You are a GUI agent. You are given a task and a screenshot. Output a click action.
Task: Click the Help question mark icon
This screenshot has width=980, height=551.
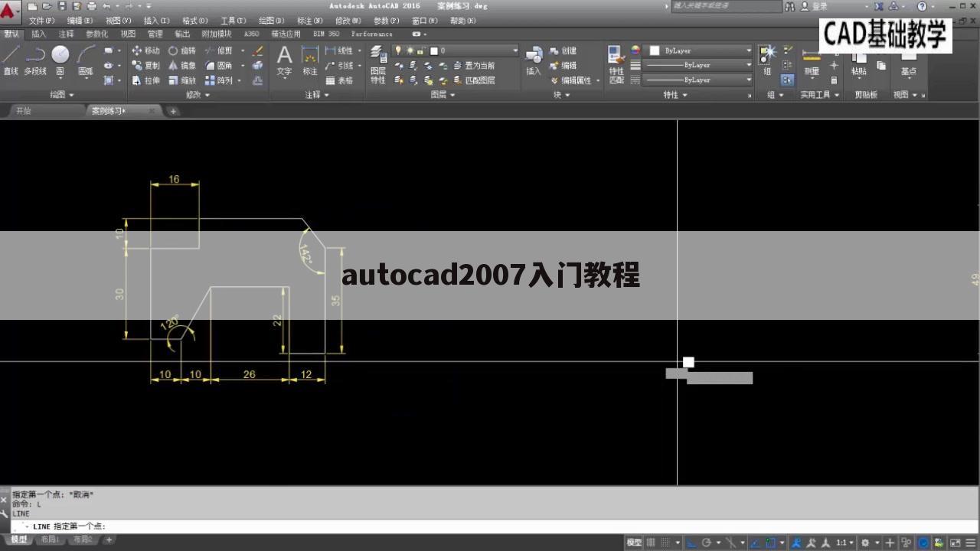922,6
